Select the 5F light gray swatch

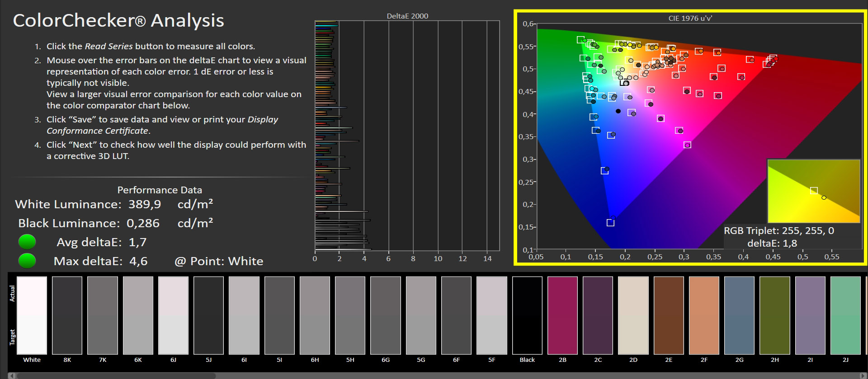(x=492, y=315)
